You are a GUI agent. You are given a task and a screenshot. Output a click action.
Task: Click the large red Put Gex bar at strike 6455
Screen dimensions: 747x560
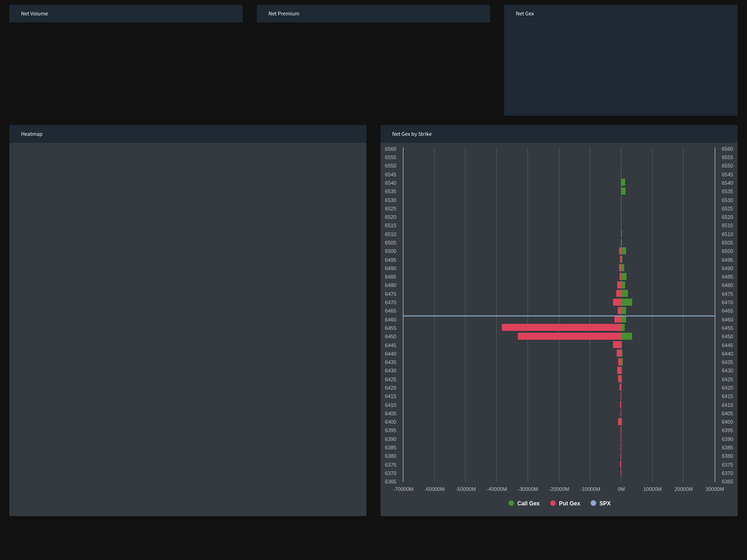click(561, 327)
